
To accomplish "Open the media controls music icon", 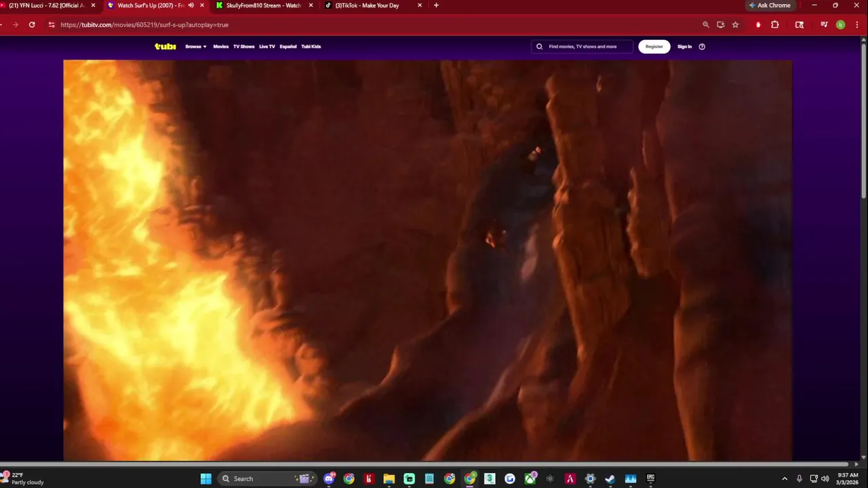I will [824, 24].
